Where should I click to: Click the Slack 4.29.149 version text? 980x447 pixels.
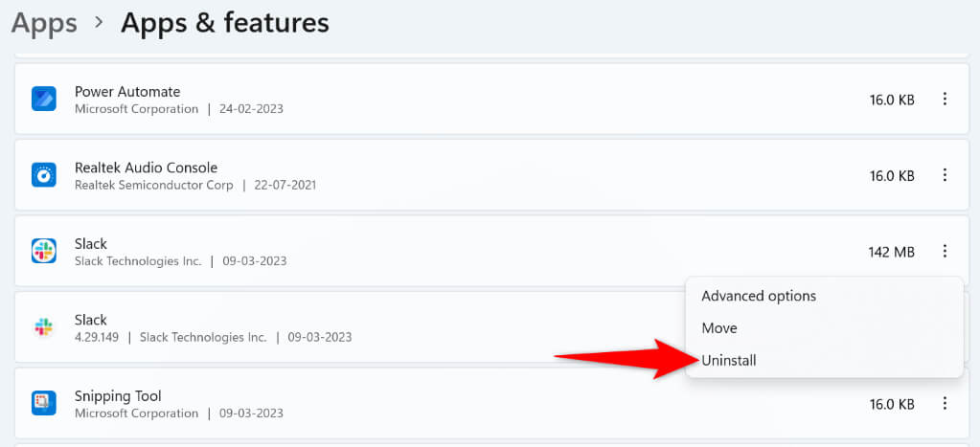coord(101,337)
